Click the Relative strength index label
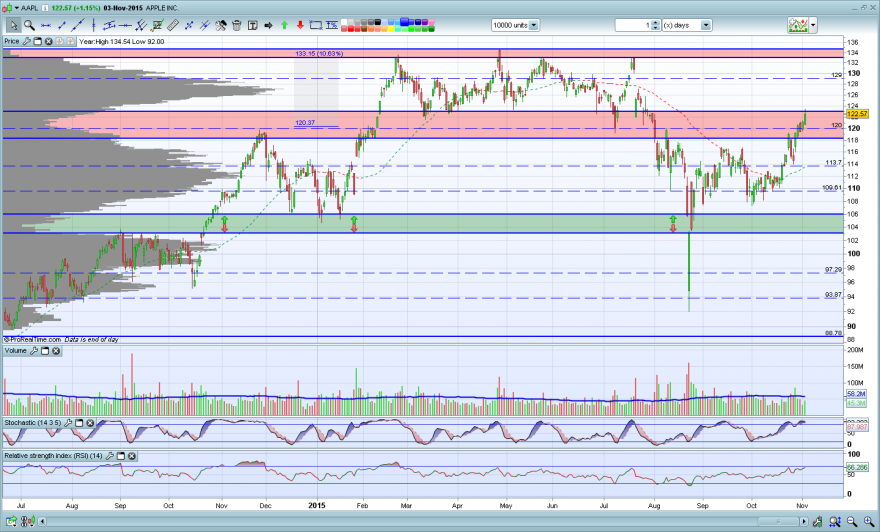 click(53, 456)
